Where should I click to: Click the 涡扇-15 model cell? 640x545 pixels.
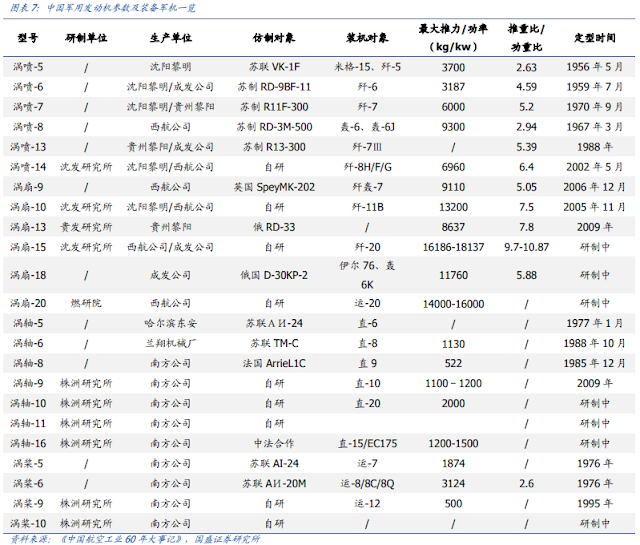28,247
